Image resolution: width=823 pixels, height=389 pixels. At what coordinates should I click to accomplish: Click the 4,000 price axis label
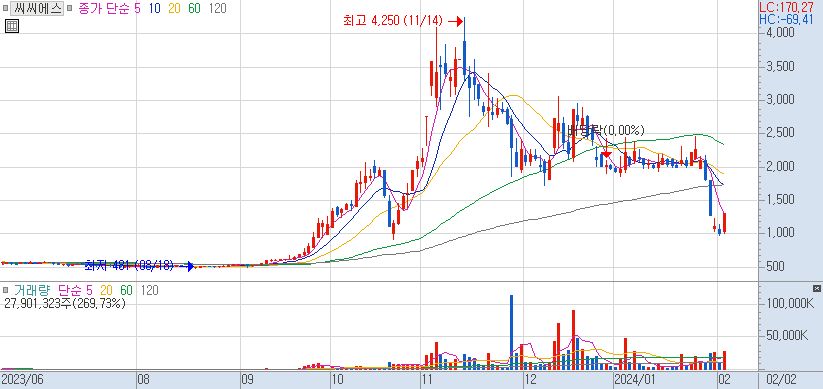click(x=780, y=33)
